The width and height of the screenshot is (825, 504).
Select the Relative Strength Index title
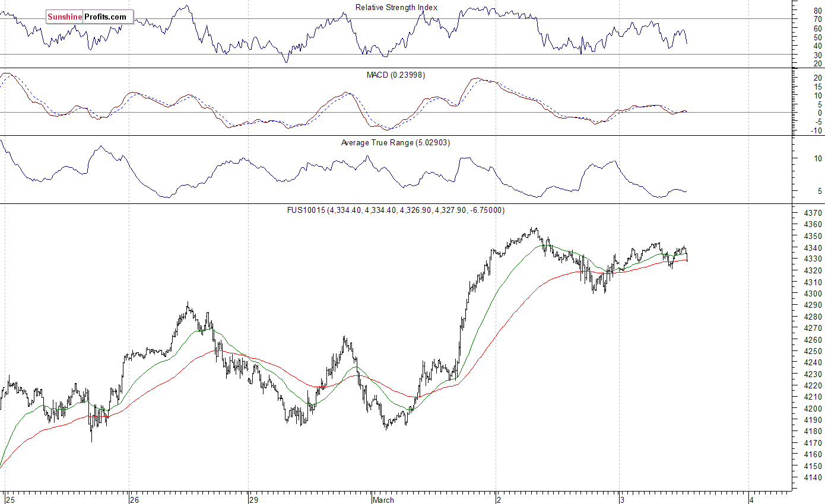[396, 8]
